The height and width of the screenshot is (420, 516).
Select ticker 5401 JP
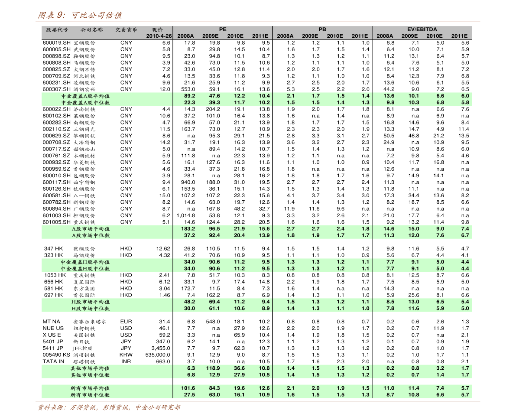tap(53, 342)
